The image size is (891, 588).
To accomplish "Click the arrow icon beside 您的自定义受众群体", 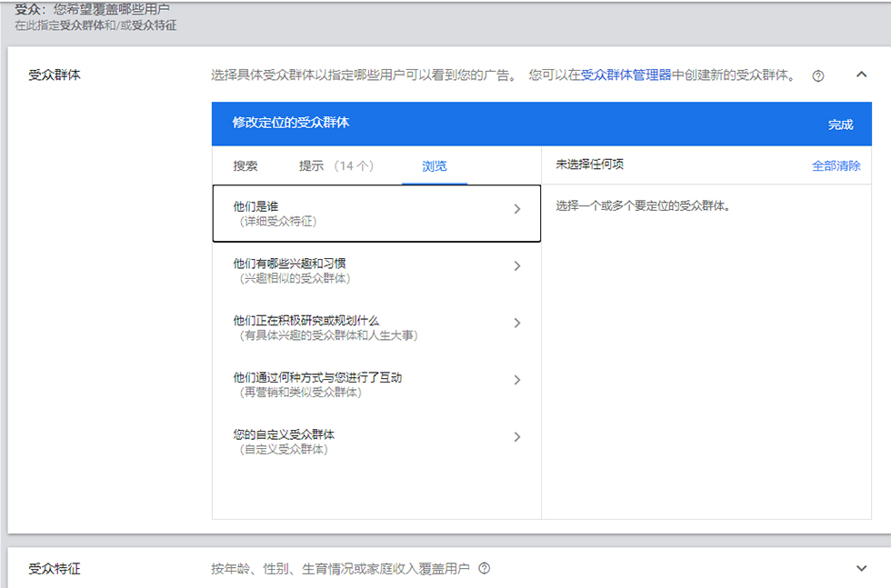I will [516, 437].
